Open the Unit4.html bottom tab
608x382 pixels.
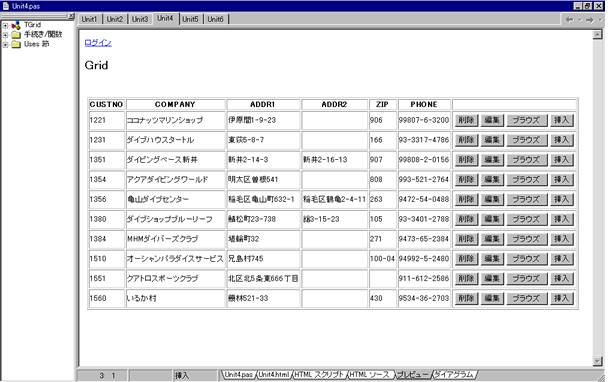pos(274,375)
